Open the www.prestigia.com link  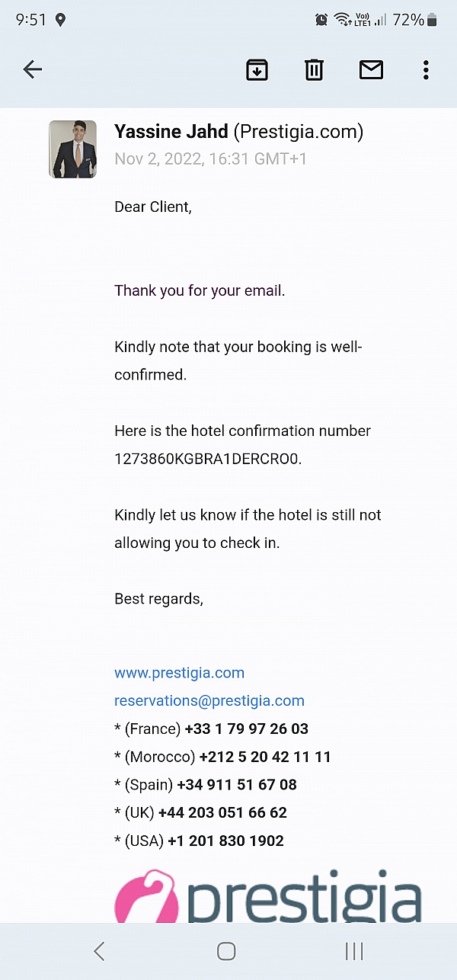179,673
